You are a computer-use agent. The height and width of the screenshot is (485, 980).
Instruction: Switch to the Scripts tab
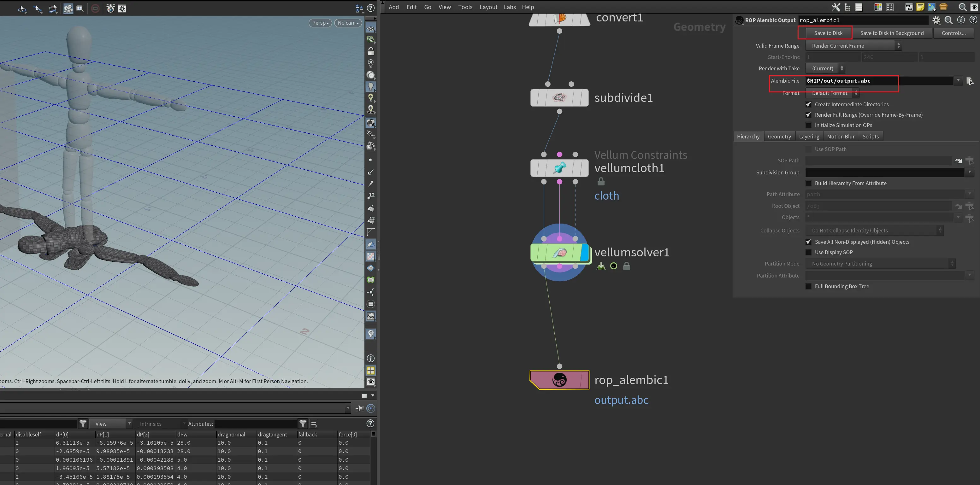click(871, 137)
